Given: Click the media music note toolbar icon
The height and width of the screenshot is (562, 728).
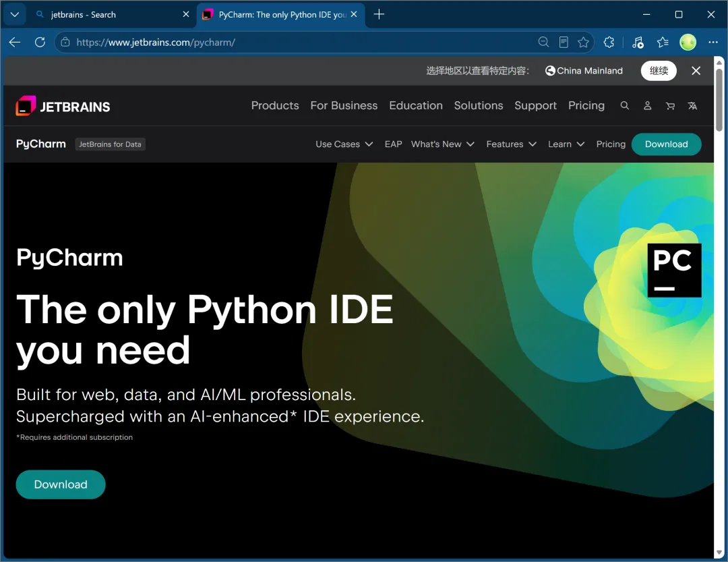Looking at the screenshot, I should (x=638, y=43).
